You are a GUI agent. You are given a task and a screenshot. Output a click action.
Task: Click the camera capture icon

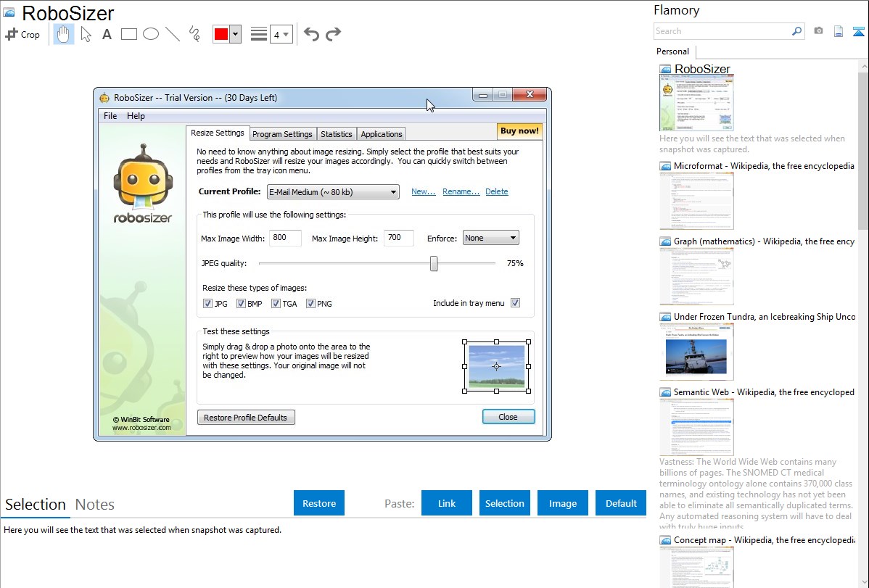tap(818, 31)
